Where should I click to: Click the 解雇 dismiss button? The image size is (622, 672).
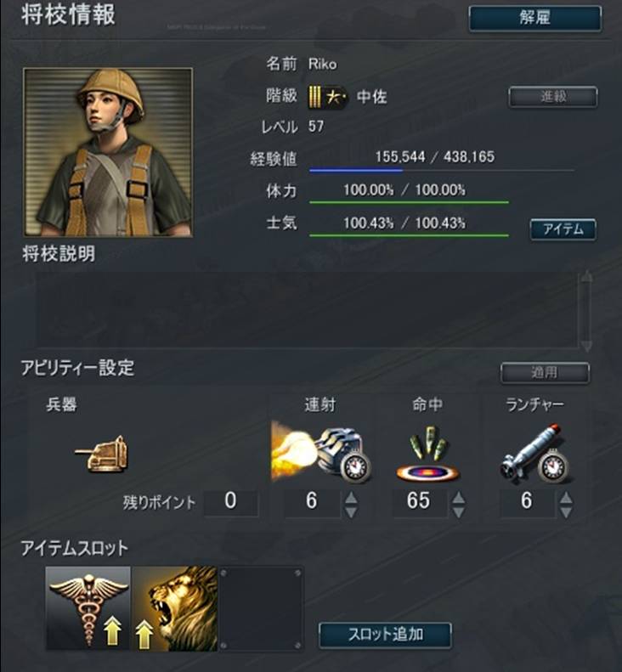[x=535, y=18]
